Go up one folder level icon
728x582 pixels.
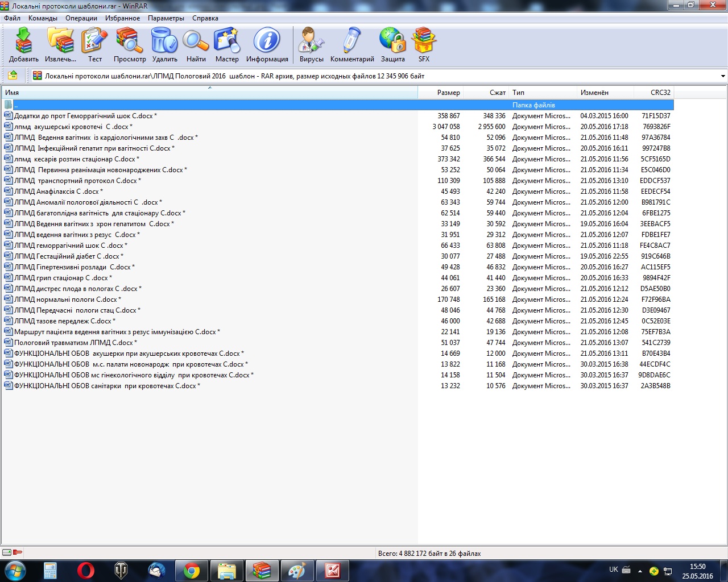pyautogui.click(x=13, y=76)
